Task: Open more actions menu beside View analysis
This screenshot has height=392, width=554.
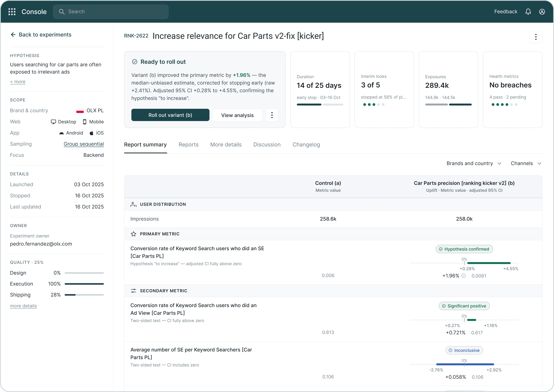Action: pos(272,115)
